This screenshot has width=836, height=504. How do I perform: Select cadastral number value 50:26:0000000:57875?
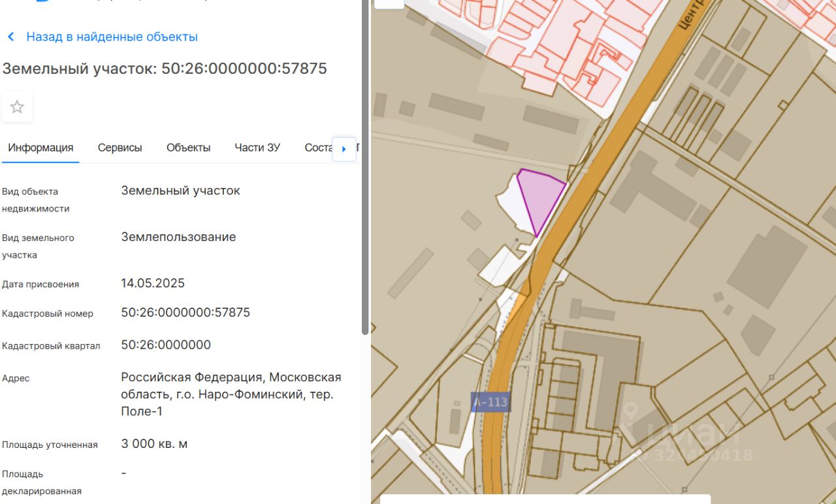(x=185, y=312)
